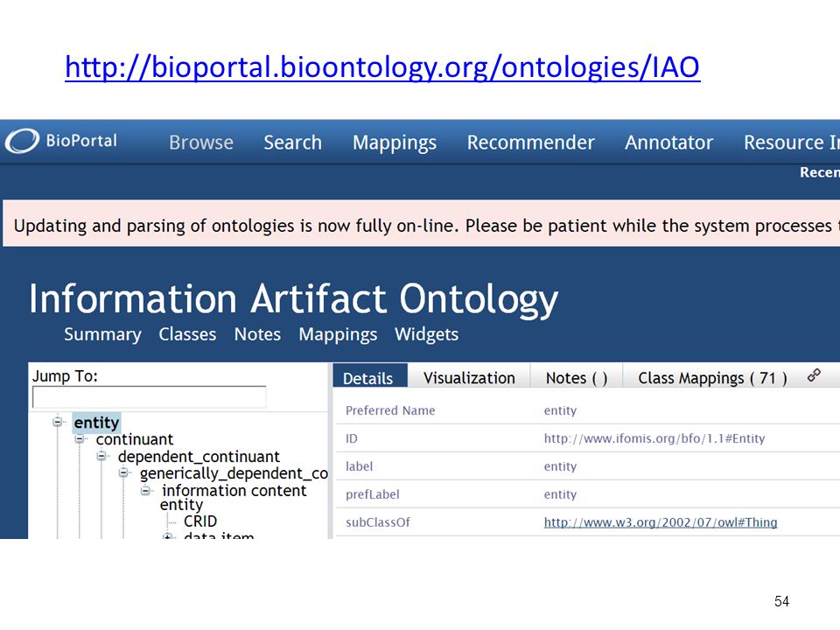The height and width of the screenshot is (630, 840).
Task: Select the entity class in tree
Action: pos(96,423)
